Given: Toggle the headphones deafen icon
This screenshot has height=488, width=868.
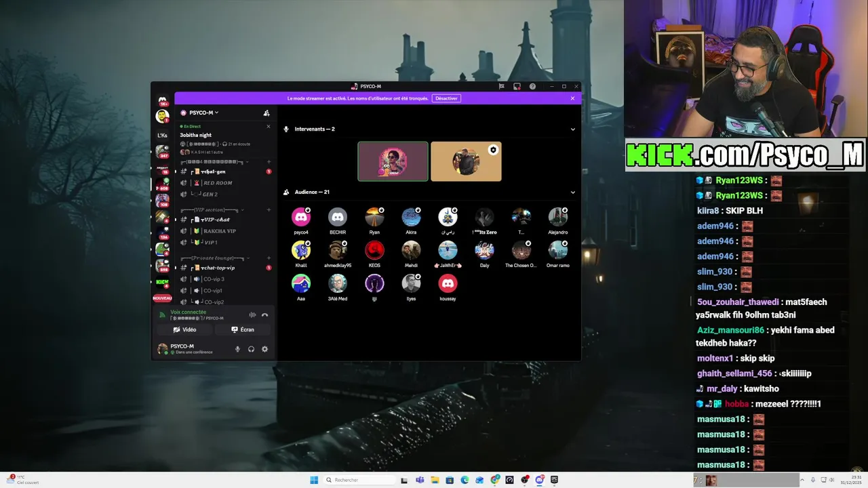Looking at the screenshot, I should (x=251, y=349).
